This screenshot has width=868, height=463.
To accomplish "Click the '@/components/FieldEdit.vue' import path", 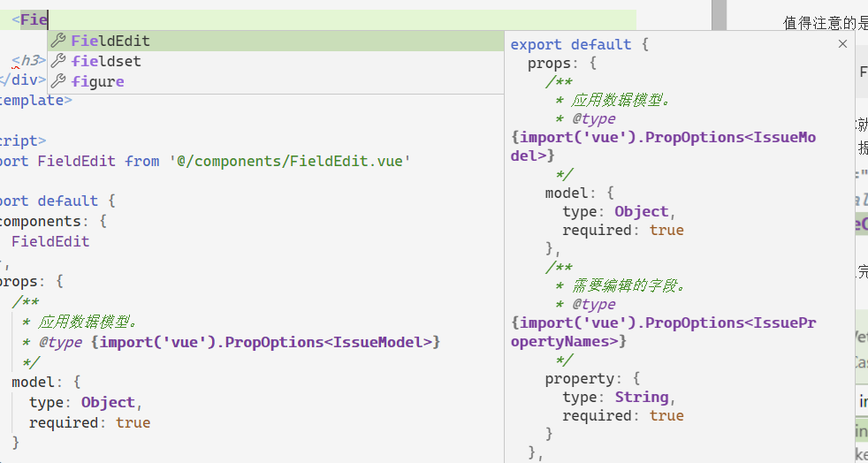I will pos(290,161).
